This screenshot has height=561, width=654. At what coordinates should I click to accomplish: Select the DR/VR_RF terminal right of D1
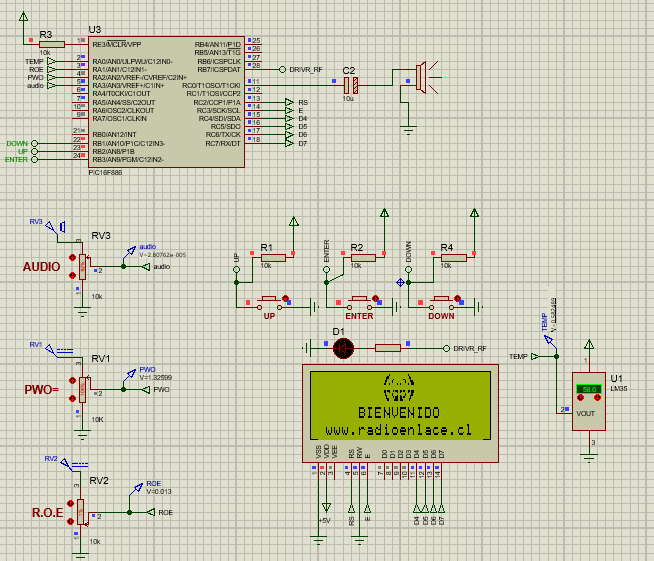[446, 348]
